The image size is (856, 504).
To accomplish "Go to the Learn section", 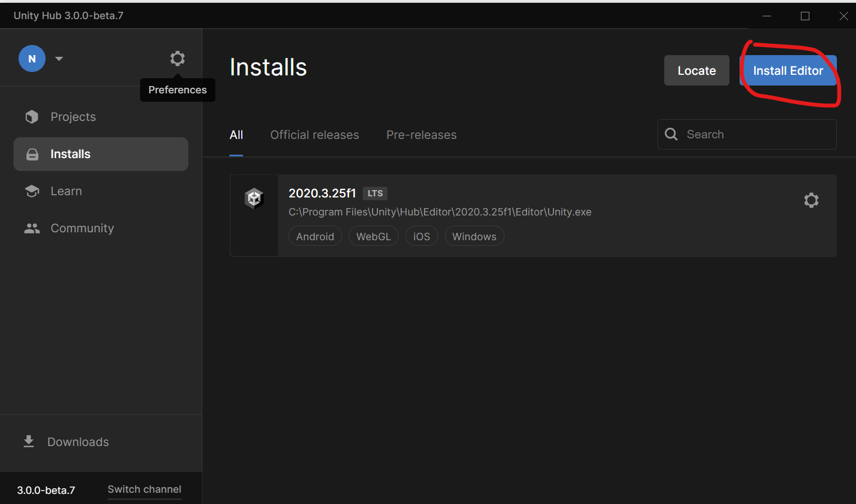I will pyautogui.click(x=101, y=191).
